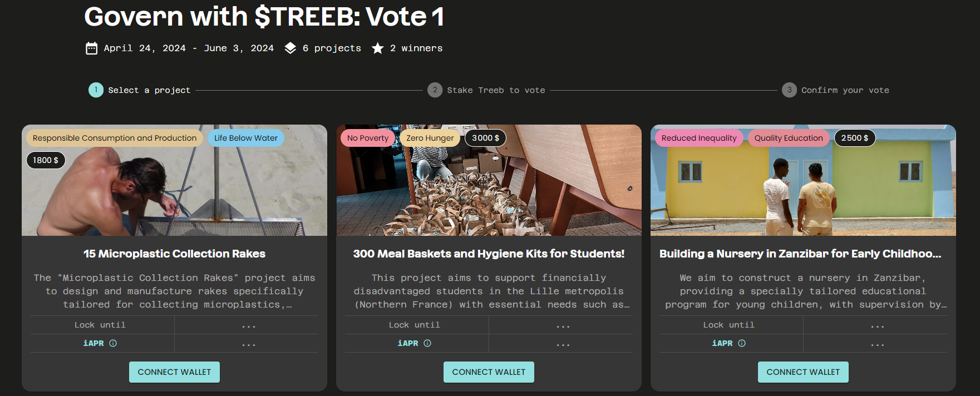The image size is (980, 396).
Task: Open iAPR info icon on Zanzibar Nursery card
Action: [742, 343]
